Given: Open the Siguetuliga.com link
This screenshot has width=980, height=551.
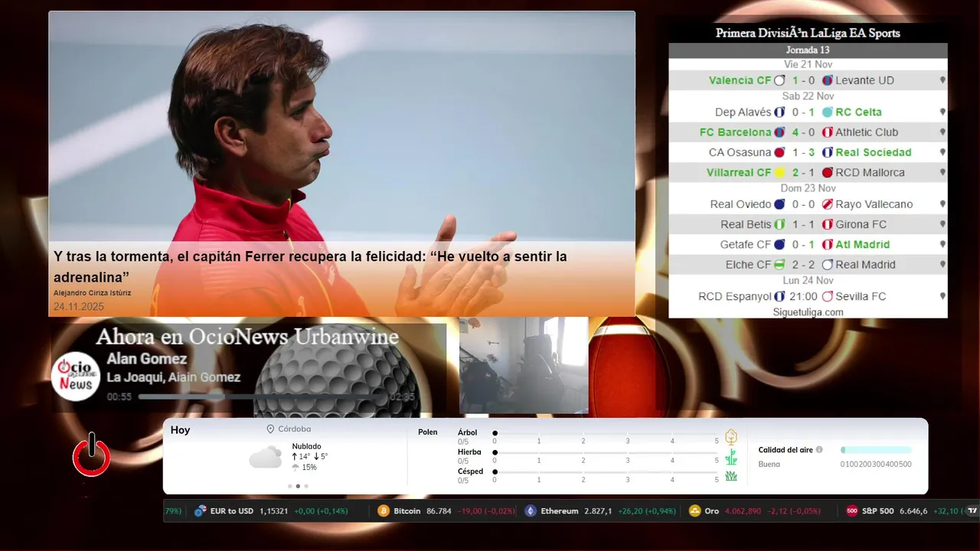Looking at the screenshot, I should tap(808, 312).
